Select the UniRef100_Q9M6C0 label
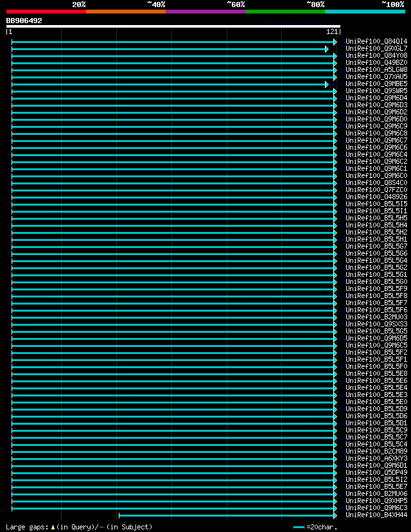The width and height of the screenshot is (411, 532). pyautogui.click(x=376, y=176)
